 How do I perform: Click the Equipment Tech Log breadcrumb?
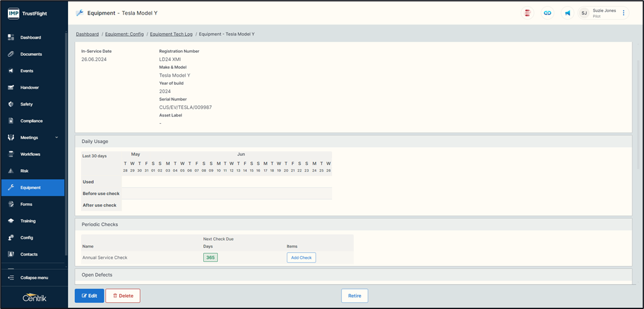click(171, 34)
